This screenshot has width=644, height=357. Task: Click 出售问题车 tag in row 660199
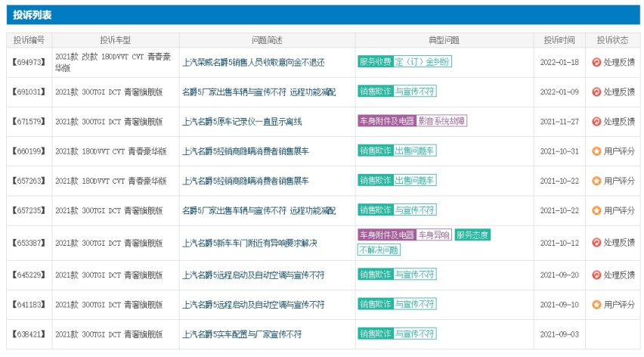414,151
